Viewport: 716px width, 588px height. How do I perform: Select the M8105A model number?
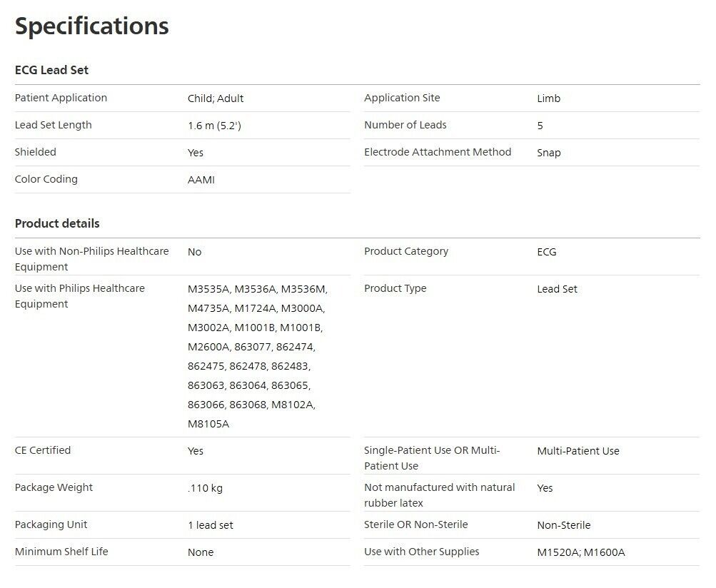click(208, 424)
